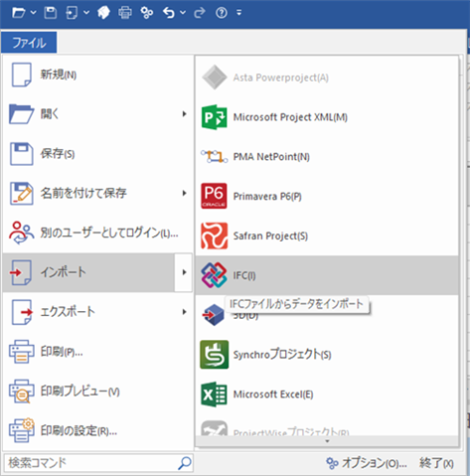The width and height of the screenshot is (470, 476).
Task: Select the ファイル tab
Action: [x=29, y=43]
